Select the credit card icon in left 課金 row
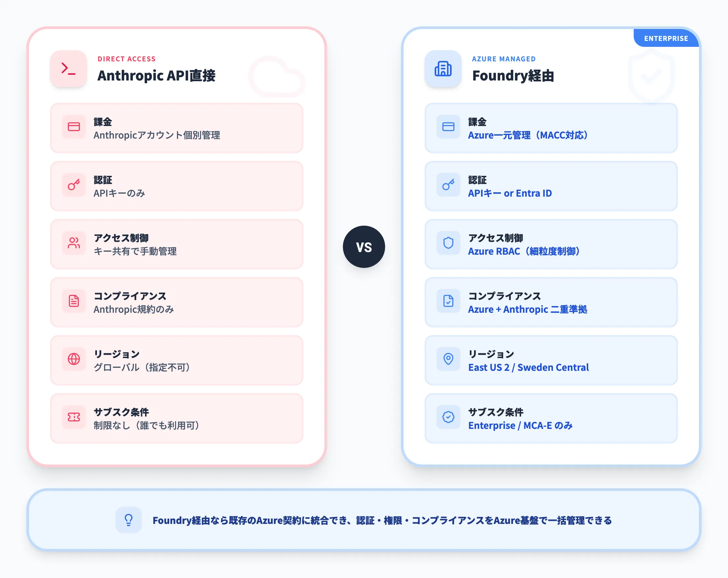The height and width of the screenshot is (578, 728). pyautogui.click(x=74, y=127)
